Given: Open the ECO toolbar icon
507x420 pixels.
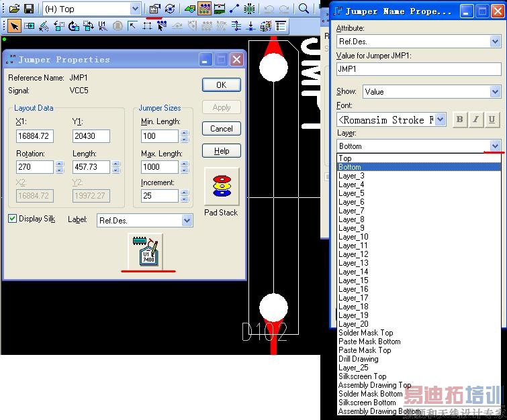Looking at the screenshot, I should tap(234, 9).
